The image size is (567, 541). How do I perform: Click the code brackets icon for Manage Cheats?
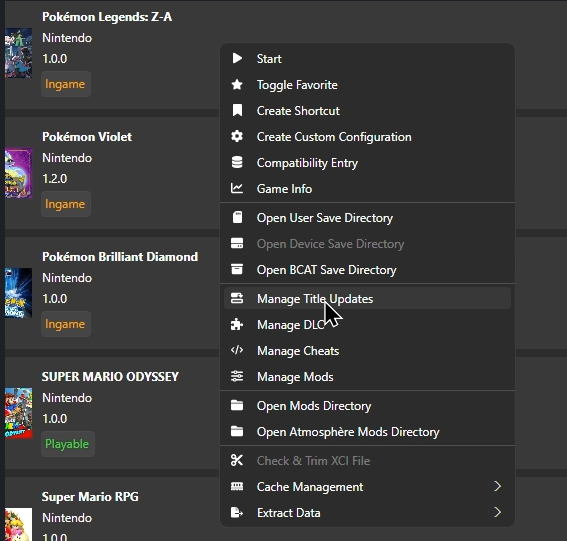(237, 350)
